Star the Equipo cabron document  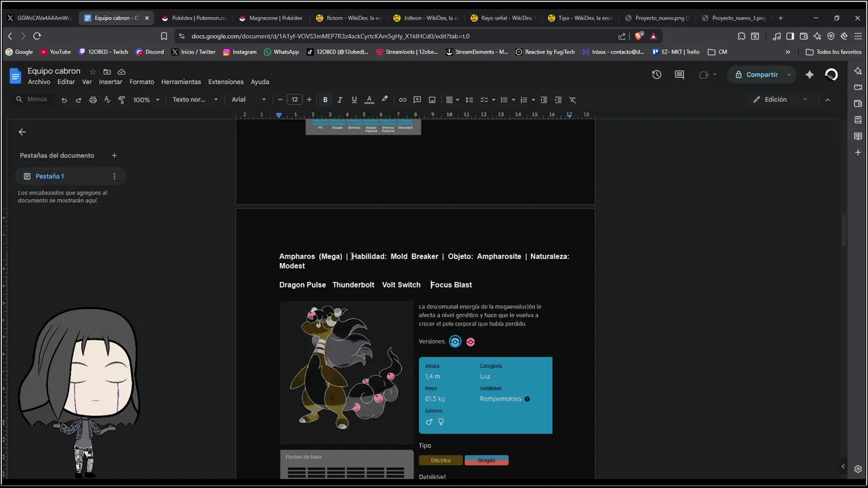[93, 71]
